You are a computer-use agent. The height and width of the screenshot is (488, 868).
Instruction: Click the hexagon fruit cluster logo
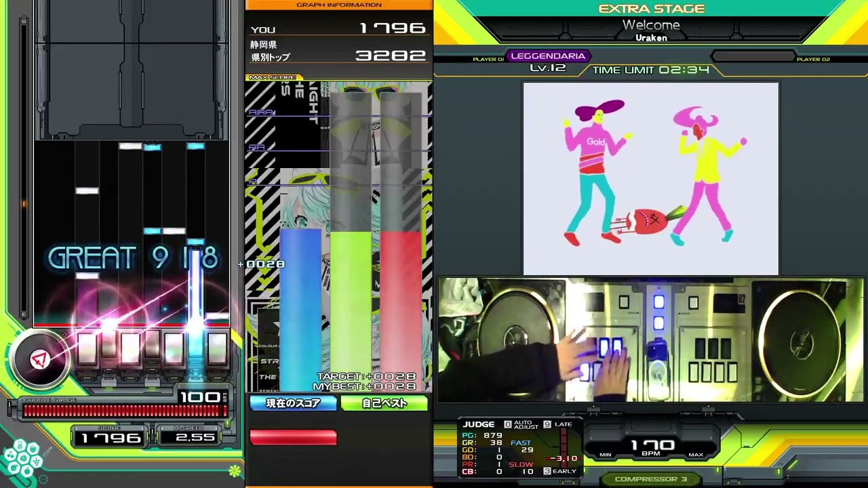tap(22, 459)
